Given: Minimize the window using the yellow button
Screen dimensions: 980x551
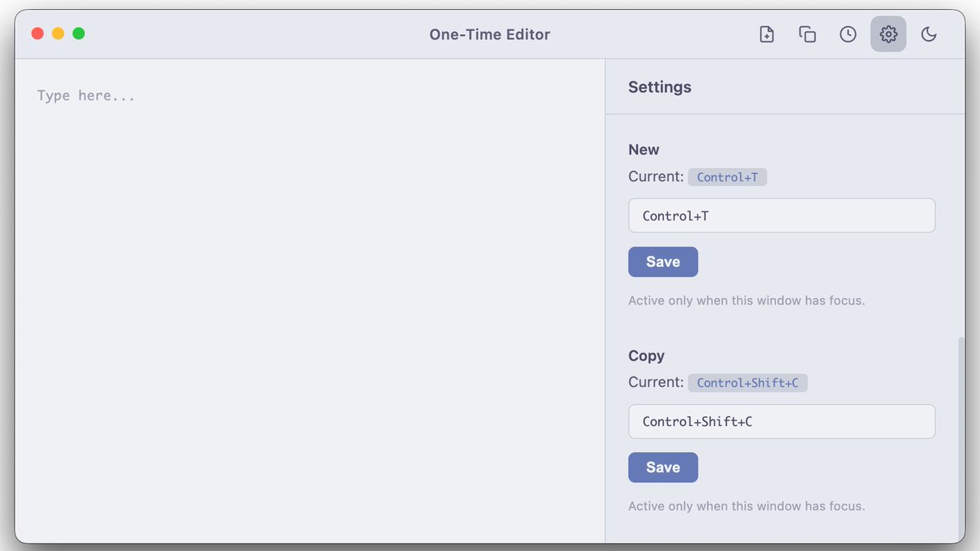Looking at the screenshot, I should [x=58, y=33].
